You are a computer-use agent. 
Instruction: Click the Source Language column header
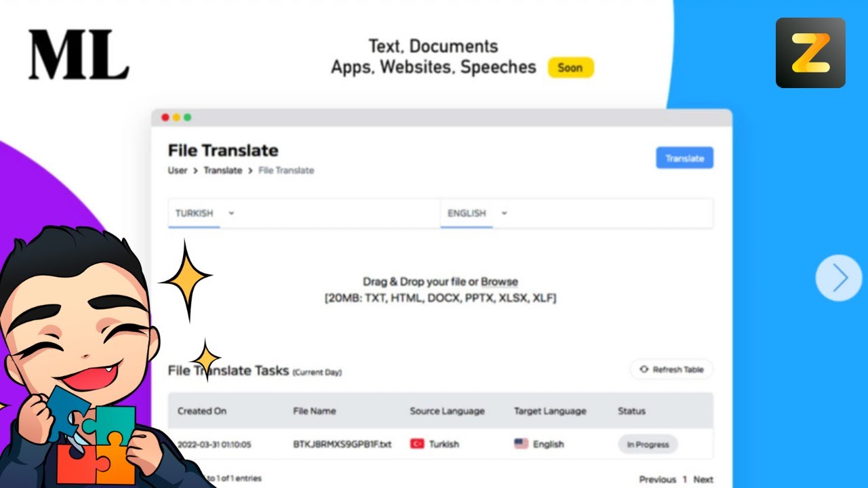pos(448,411)
